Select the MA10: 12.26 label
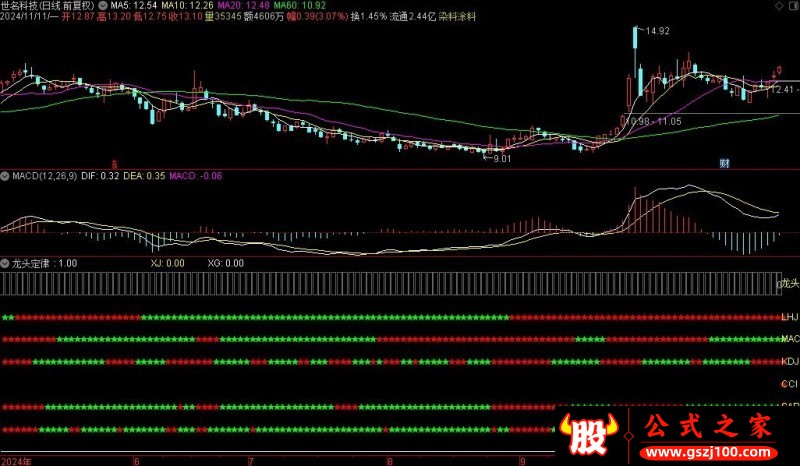 [x=187, y=6]
